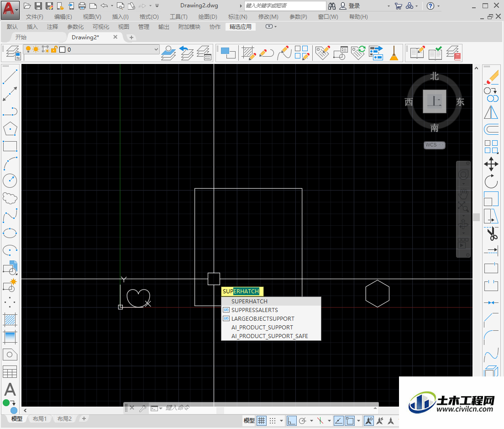Open the Edit Hatch tool

click(249, 53)
